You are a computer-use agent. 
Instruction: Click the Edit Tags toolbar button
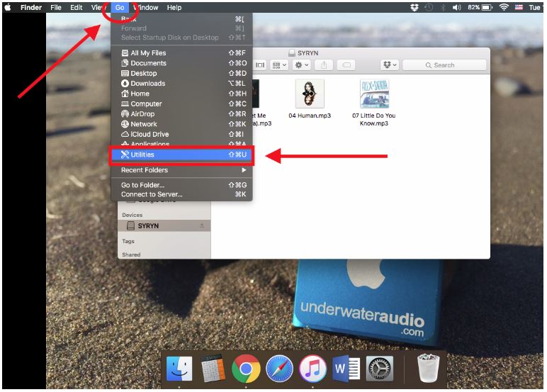pos(346,65)
